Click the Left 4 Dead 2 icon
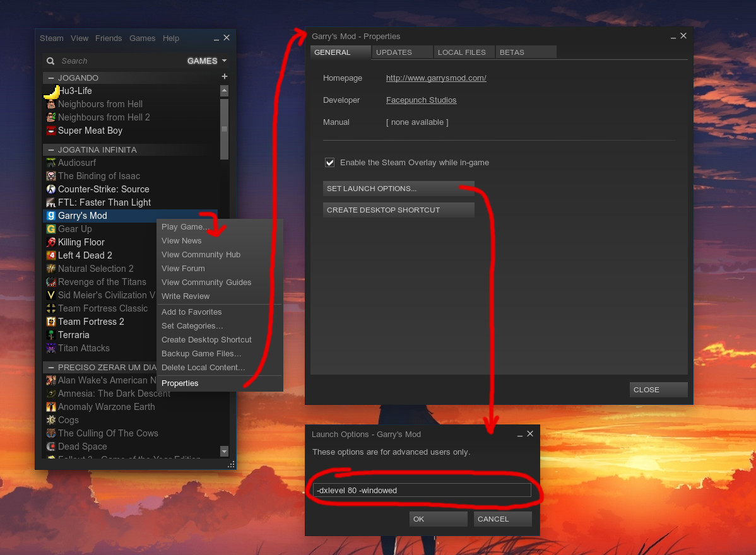This screenshot has height=555, width=756. (51, 255)
